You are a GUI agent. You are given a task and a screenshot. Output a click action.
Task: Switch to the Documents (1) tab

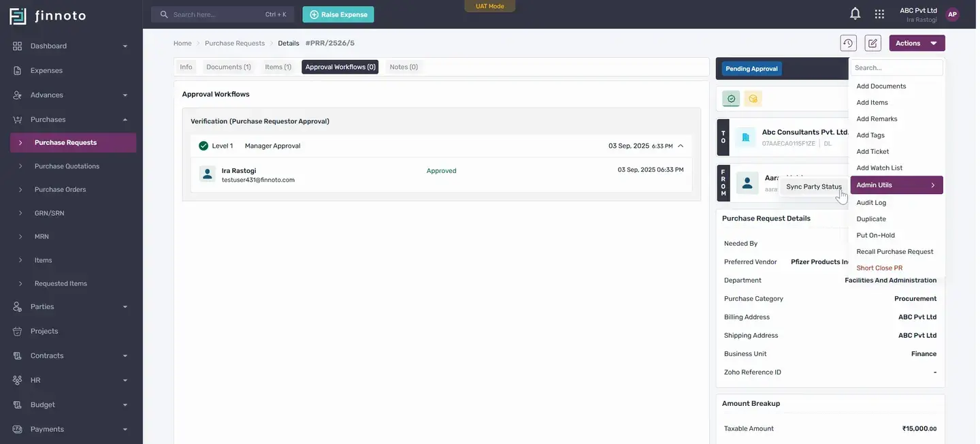click(229, 67)
